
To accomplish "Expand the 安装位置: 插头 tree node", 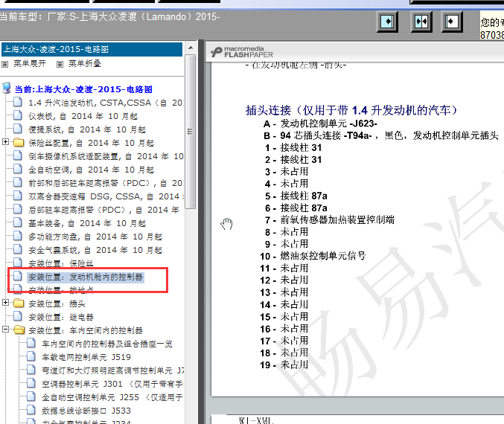I will tap(5, 302).
